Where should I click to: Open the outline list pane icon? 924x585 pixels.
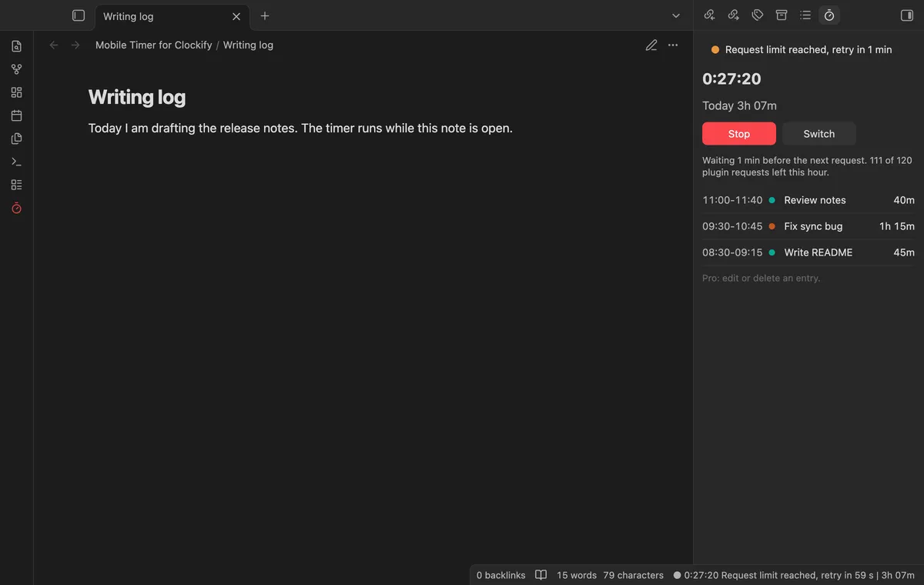pos(805,15)
